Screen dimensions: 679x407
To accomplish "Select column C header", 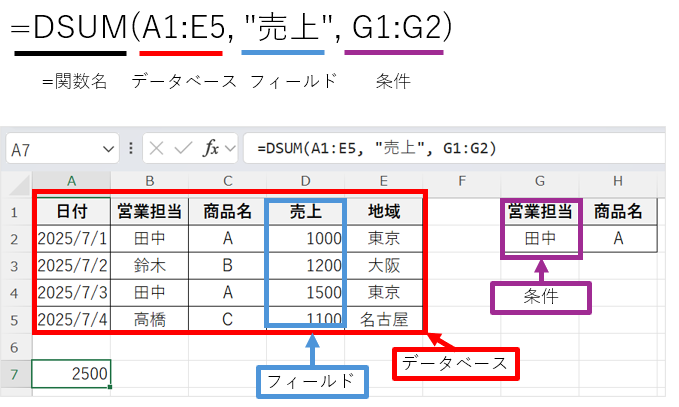I will coord(228,181).
